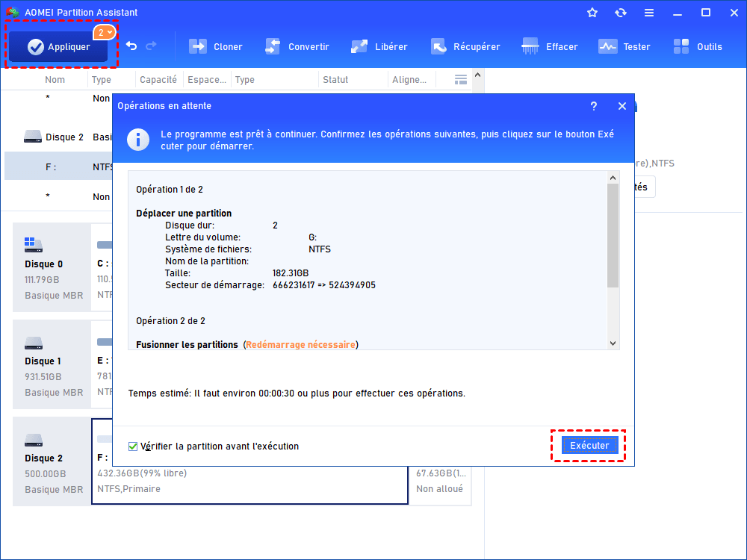The height and width of the screenshot is (560, 747).
Task: Open the dialog help question mark
Action: click(594, 106)
